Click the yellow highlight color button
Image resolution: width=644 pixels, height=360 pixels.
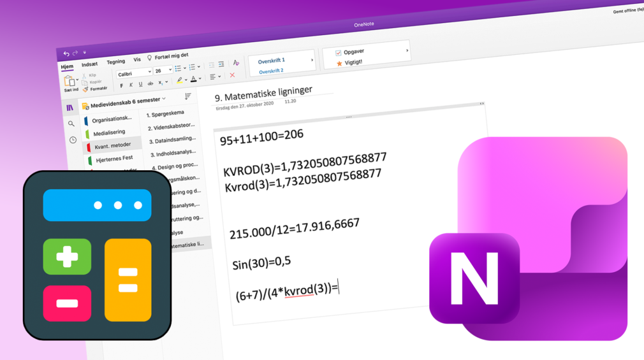point(179,81)
